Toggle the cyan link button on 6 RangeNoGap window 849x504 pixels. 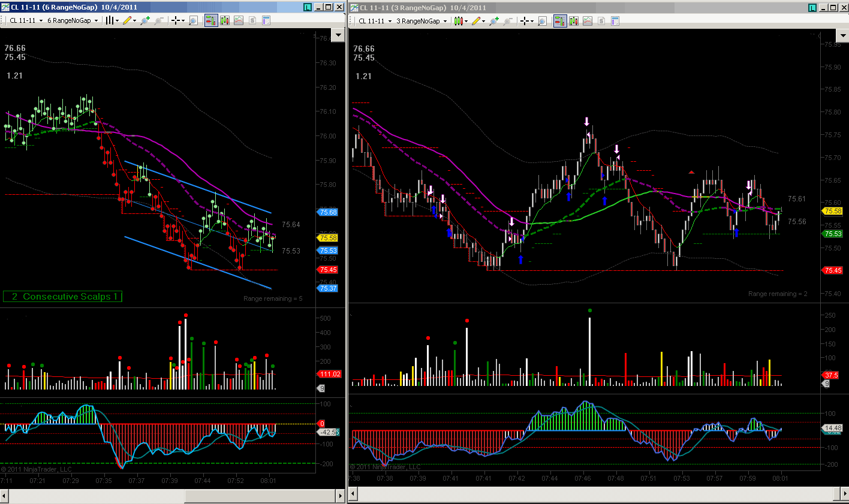(308, 7)
